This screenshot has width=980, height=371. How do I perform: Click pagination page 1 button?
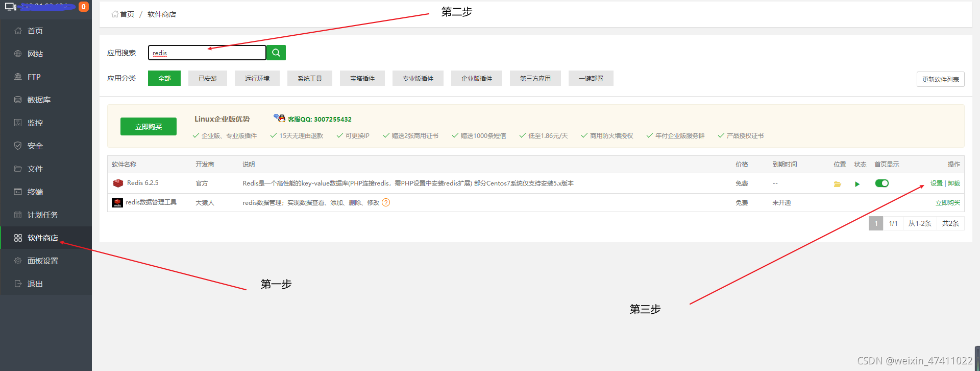(x=876, y=223)
